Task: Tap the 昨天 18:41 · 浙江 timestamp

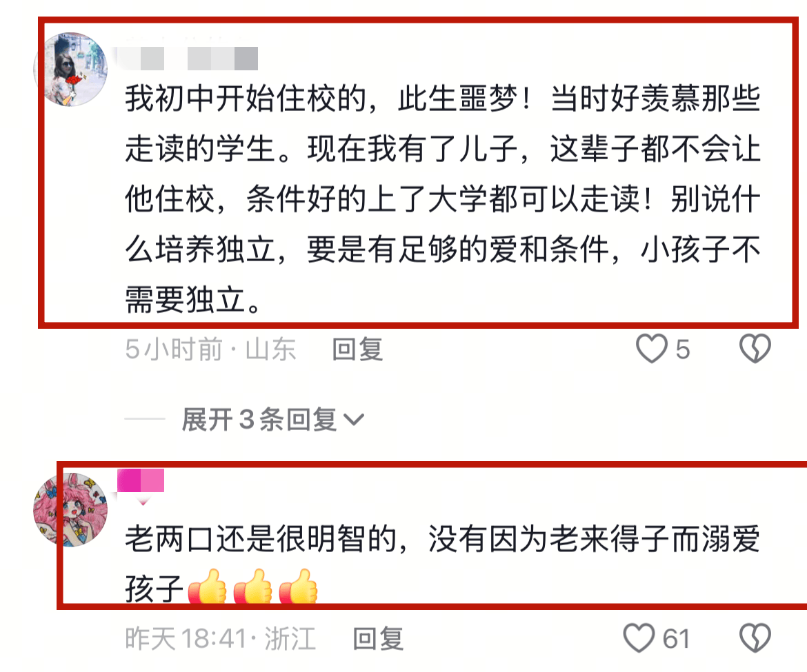Action: 220,639
